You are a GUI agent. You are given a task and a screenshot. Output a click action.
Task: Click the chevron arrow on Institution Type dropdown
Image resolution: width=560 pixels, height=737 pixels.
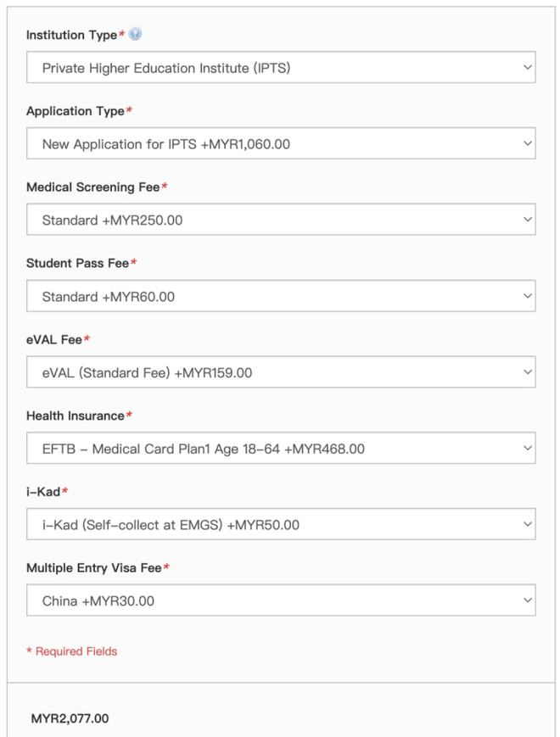[x=527, y=67]
